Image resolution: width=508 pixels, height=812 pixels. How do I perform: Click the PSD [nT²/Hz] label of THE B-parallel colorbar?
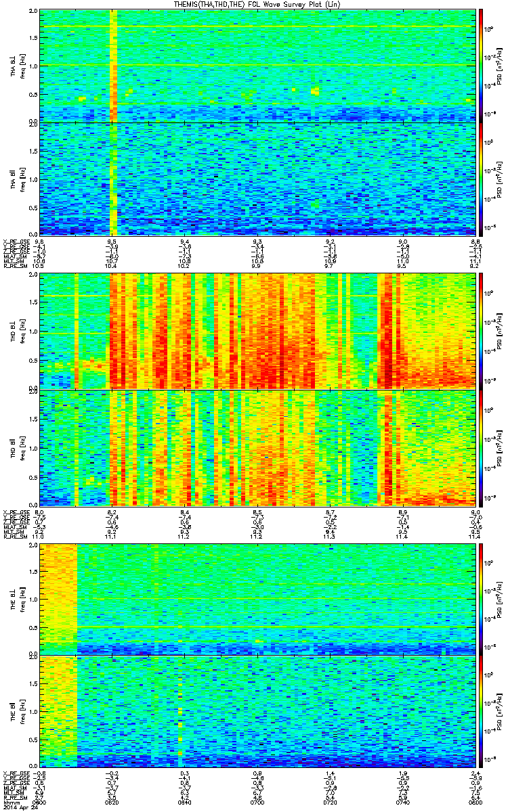coord(499,711)
